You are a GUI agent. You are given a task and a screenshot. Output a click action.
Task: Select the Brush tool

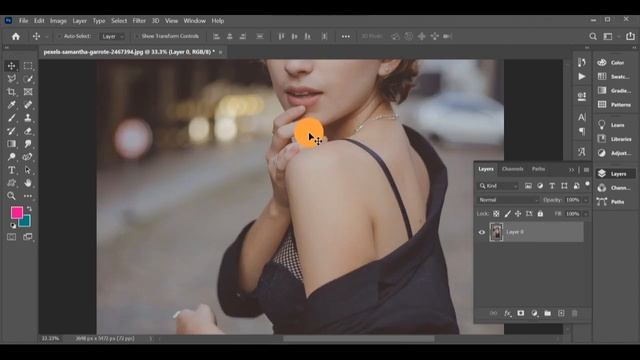[x=11, y=118]
